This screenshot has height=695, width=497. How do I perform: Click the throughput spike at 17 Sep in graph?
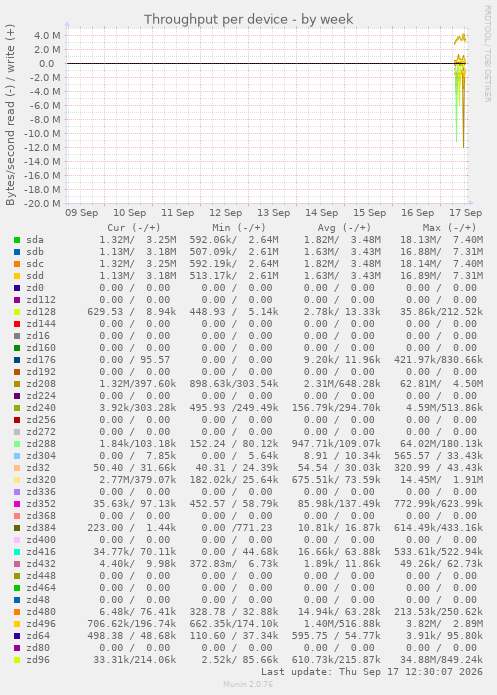pyautogui.click(x=460, y=89)
